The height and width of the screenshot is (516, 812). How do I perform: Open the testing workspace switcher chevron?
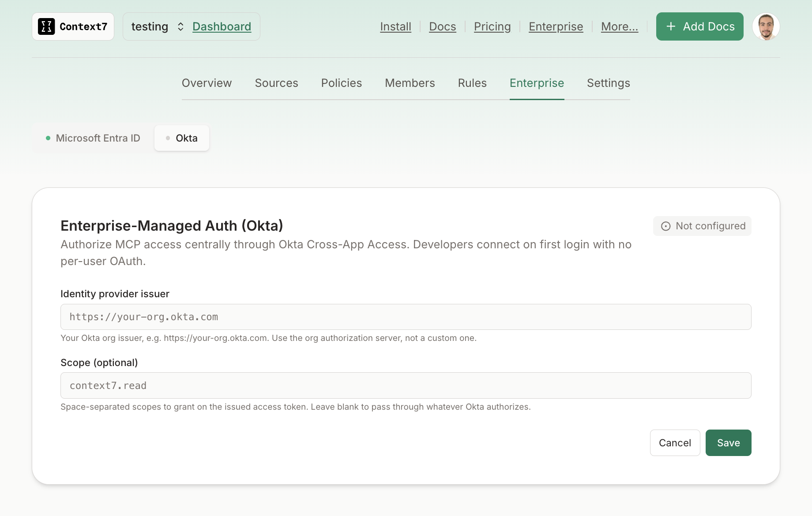pyautogui.click(x=180, y=26)
